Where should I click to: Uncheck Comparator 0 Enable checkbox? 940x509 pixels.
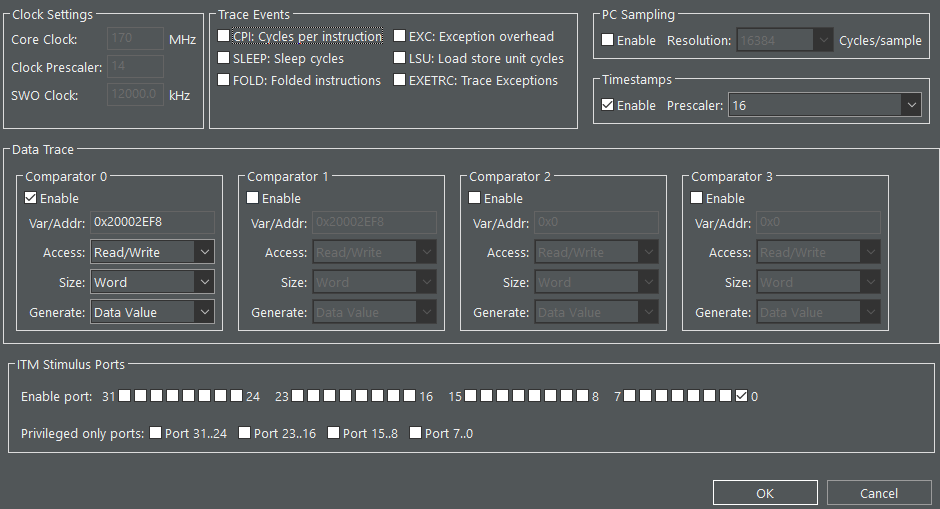(x=32, y=199)
